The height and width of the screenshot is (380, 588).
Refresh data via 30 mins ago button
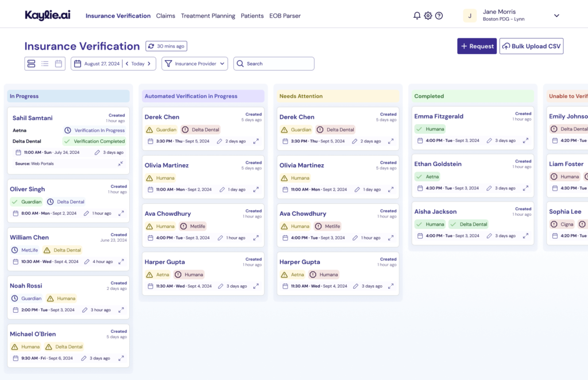tap(166, 46)
